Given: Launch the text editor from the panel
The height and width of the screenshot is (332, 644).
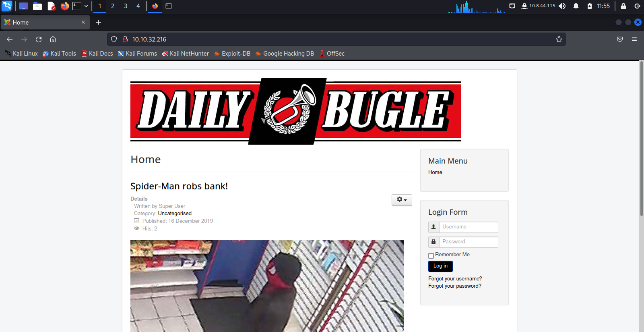Looking at the screenshot, I should (51, 6).
